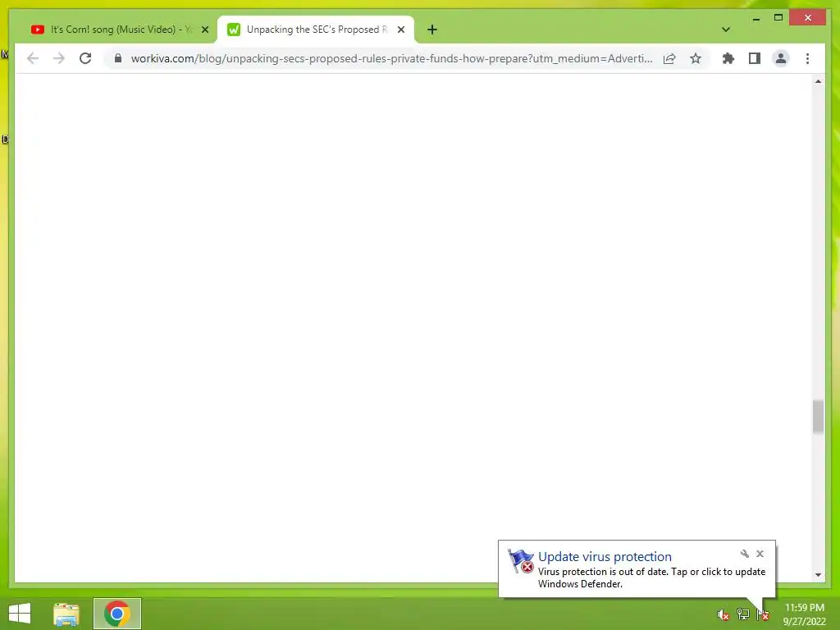Open new tab with plus button
The height and width of the screenshot is (630, 840).
coord(432,30)
